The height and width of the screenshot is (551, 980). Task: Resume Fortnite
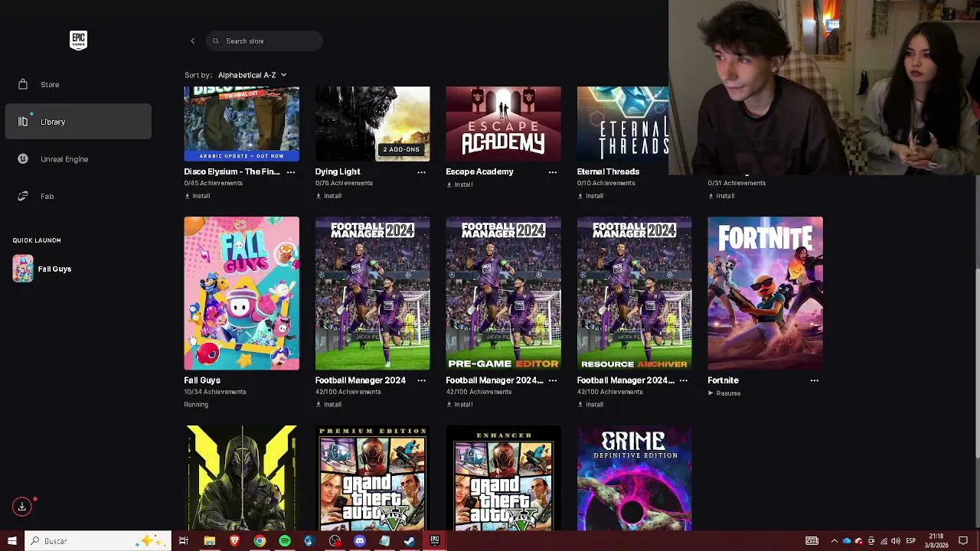(724, 393)
